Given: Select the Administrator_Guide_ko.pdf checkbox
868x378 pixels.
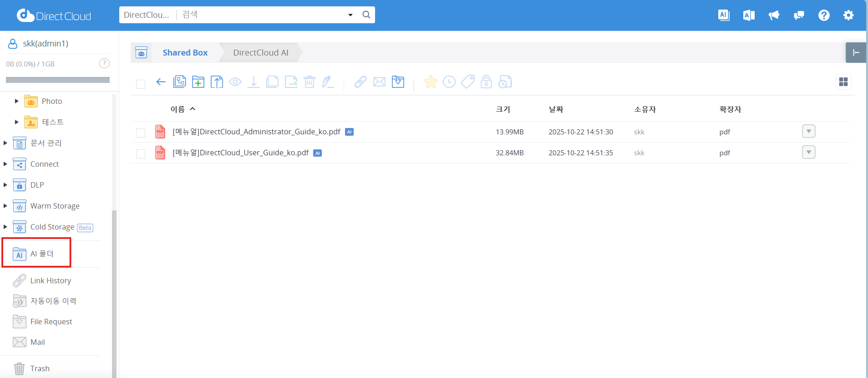Looking at the screenshot, I should [141, 133].
